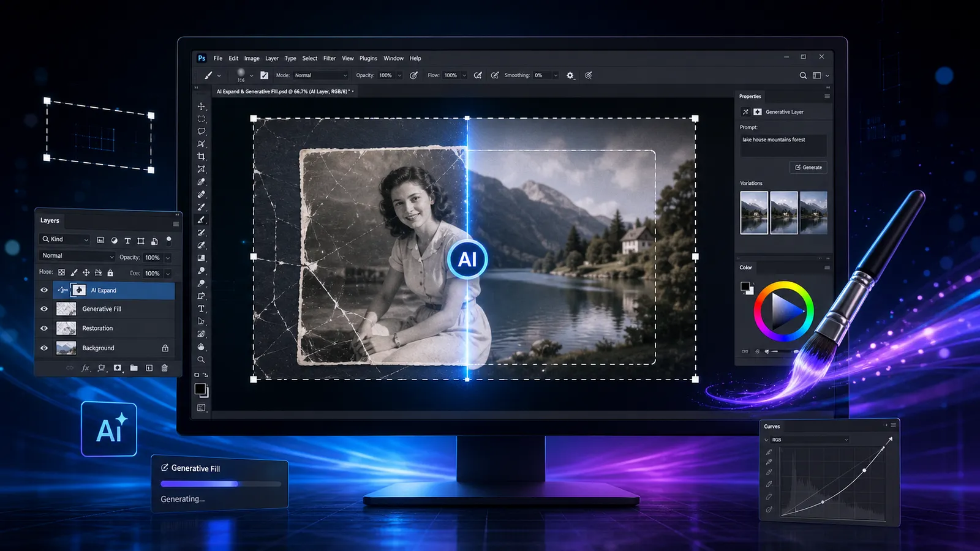This screenshot has height=551, width=980.
Task: Open the brush settings panel icon in options bar
Action: point(264,75)
